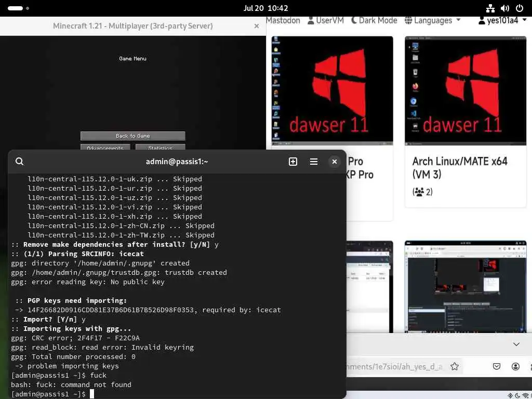Open terminal search with magnifier icon
Screen dimensions: 532x399
pyautogui.click(x=20, y=162)
